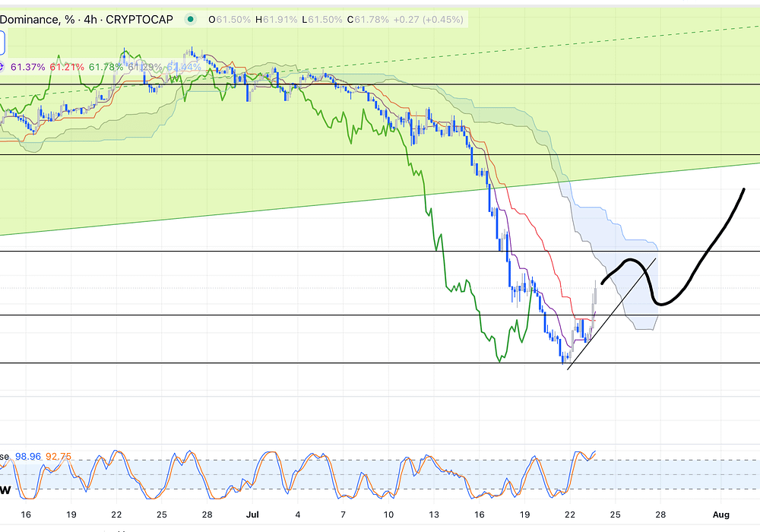This screenshot has width=760, height=532.
Task: Select the red 61.21% indicator value
Action: click(x=67, y=68)
